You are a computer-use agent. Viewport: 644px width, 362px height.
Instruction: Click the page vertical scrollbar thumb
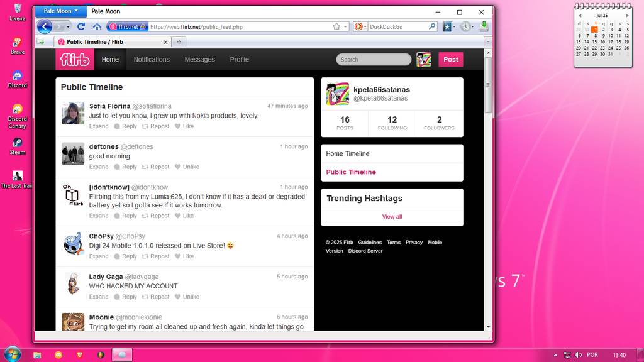coord(488,85)
